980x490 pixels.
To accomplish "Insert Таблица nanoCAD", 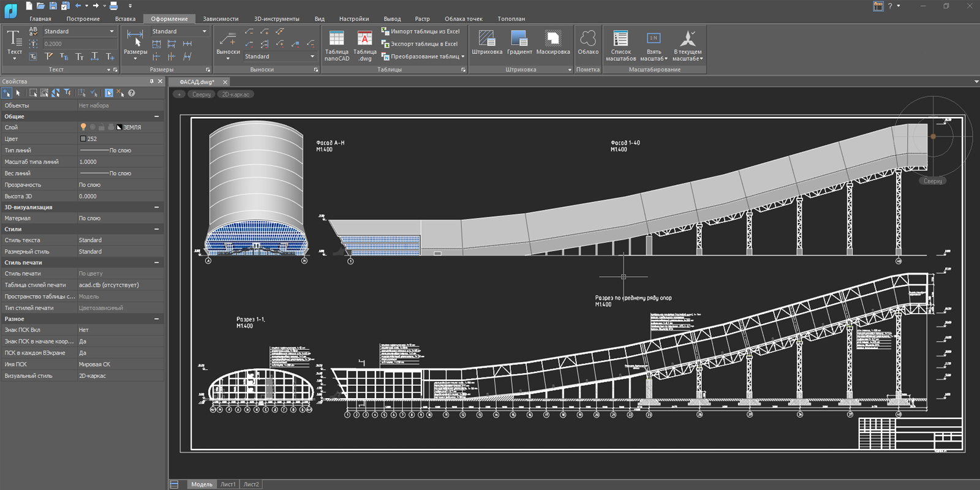I will click(x=336, y=45).
